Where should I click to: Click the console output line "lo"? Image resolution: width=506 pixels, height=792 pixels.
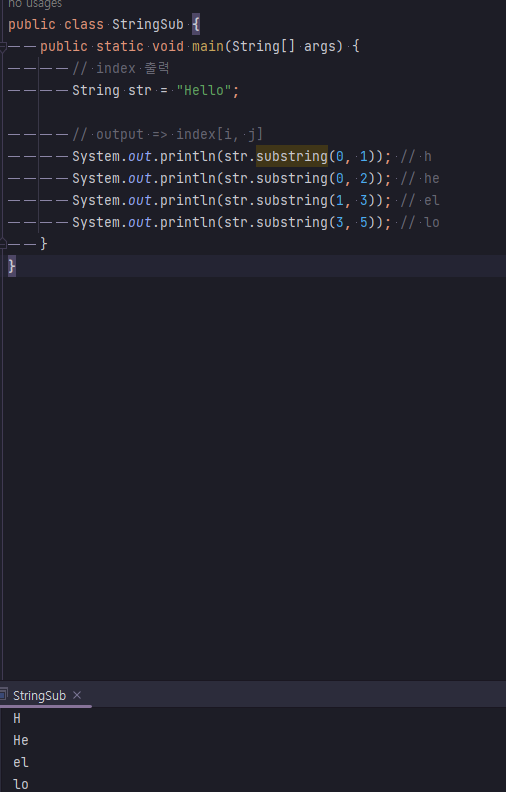tap(21, 784)
